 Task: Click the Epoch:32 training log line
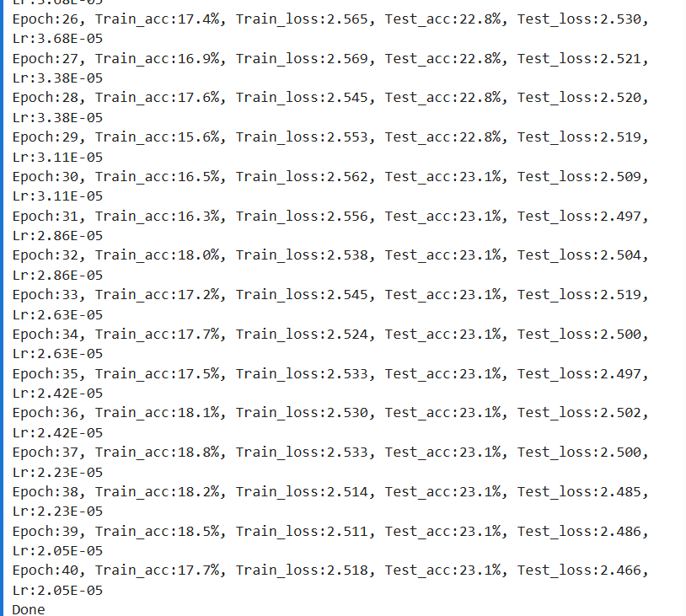tap(330, 255)
